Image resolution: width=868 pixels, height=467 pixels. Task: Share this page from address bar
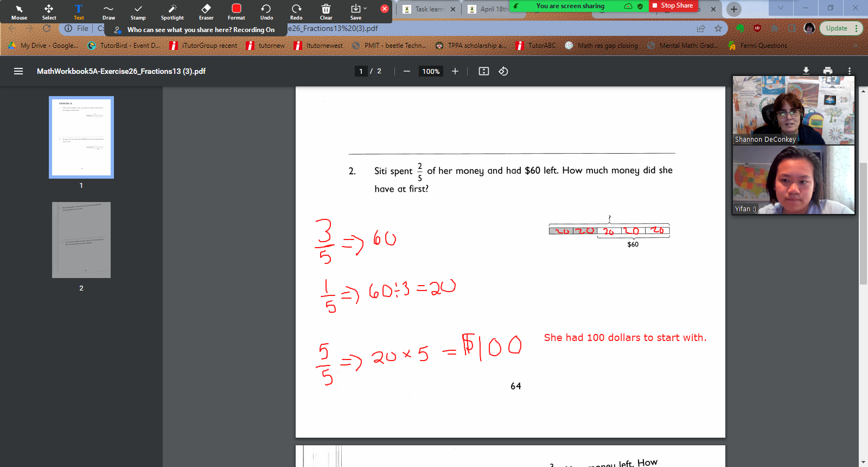point(701,28)
